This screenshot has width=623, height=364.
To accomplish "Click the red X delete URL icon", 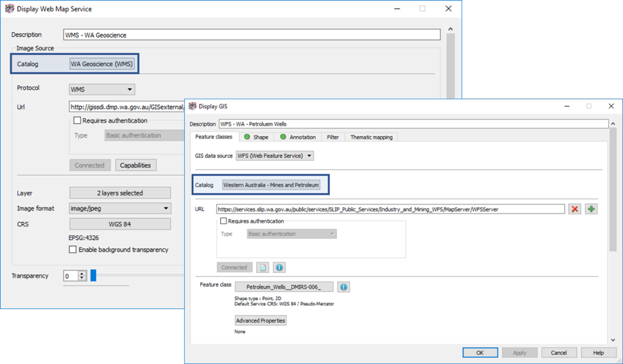I will (x=575, y=209).
